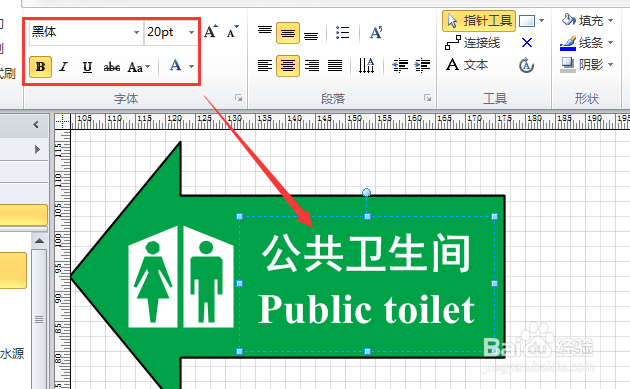The height and width of the screenshot is (389, 630).
Task: Select the 文本 text tool
Action: [467, 64]
